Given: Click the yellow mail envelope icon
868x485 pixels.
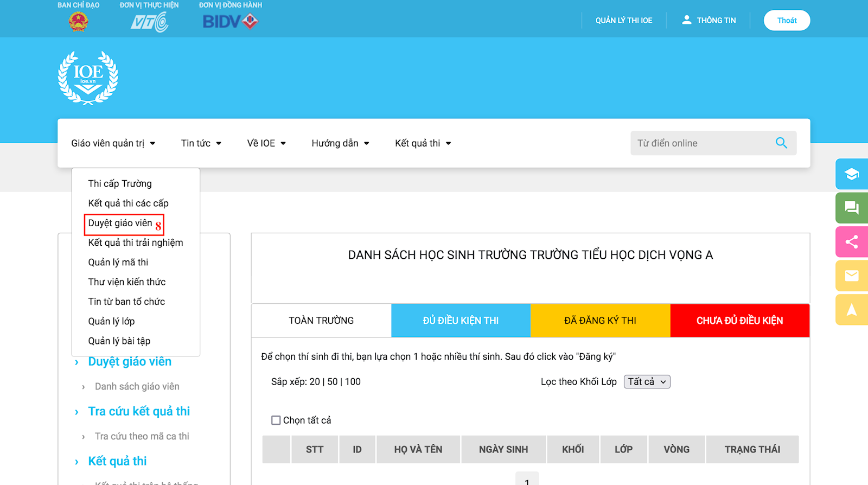Looking at the screenshot, I should click(851, 276).
